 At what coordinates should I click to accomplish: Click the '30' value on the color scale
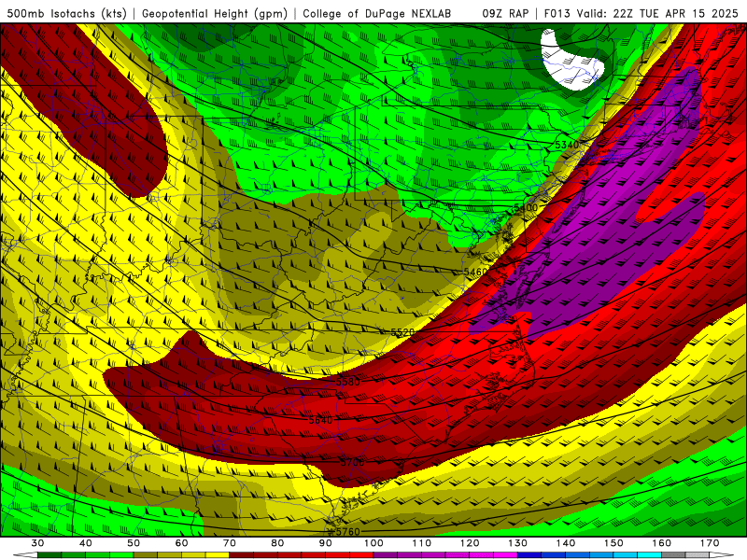[37, 543]
